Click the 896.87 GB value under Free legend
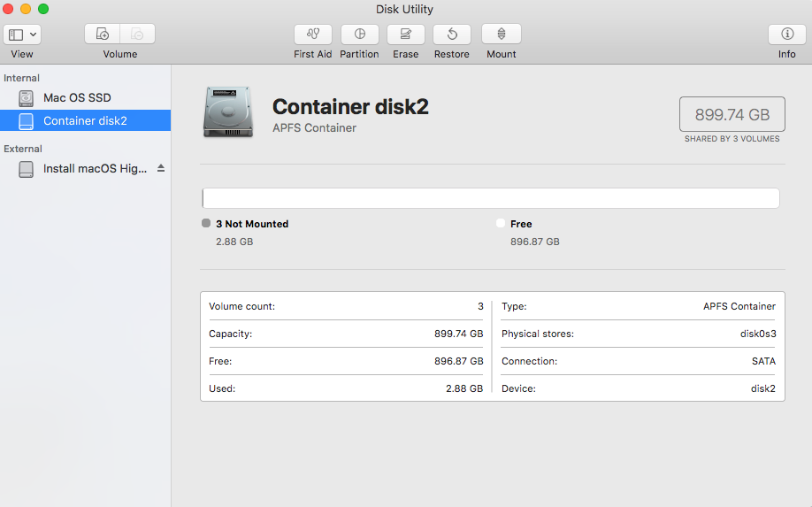 pos(535,242)
